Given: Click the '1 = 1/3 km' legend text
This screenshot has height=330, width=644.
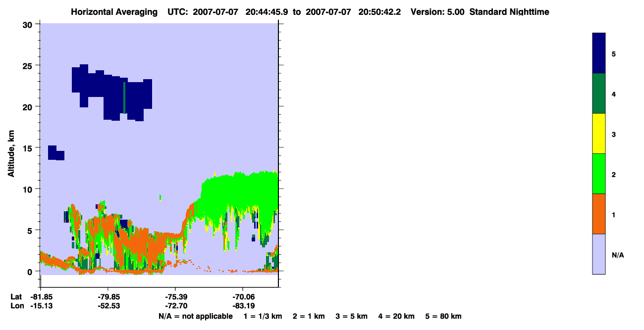Looking at the screenshot, I should pyautogui.click(x=263, y=316).
